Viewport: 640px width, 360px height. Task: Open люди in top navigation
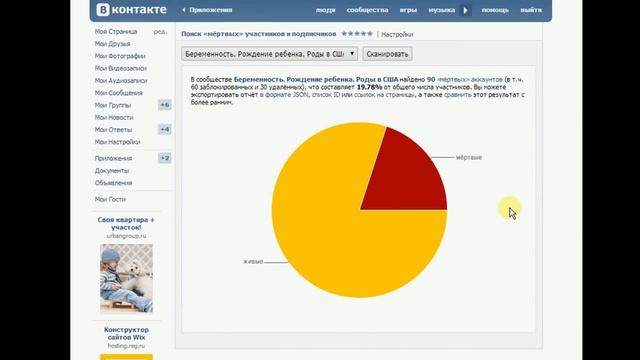pos(325,10)
